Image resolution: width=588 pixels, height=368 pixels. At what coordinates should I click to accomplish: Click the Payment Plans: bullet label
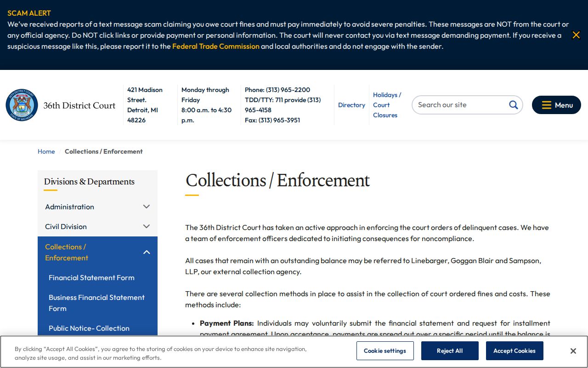[227, 323]
